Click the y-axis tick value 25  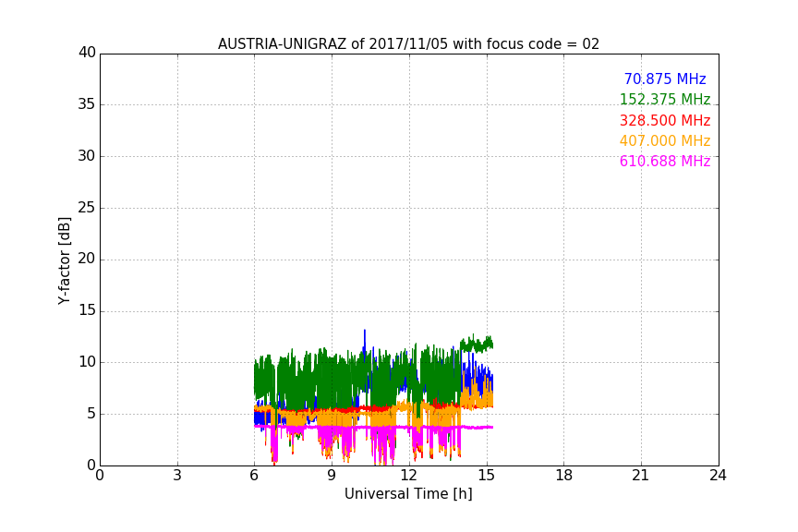pos(87,207)
